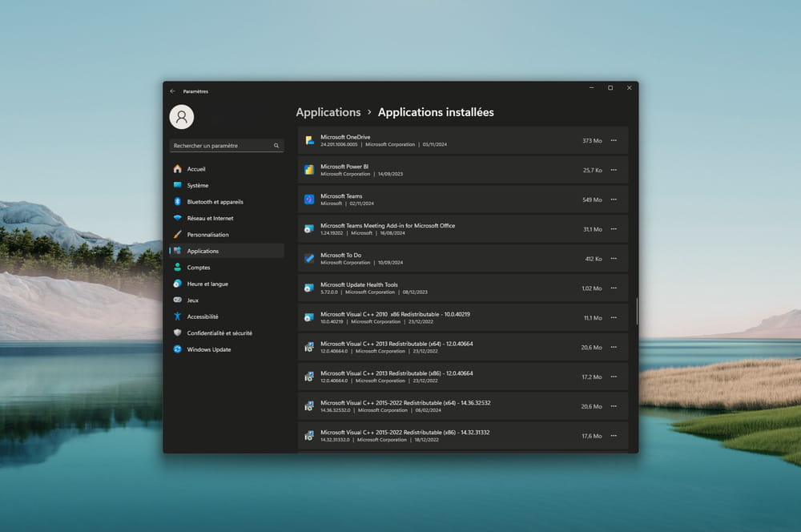Screen dimensions: 801x532
Task: Open Jeux settings
Action: point(227,300)
